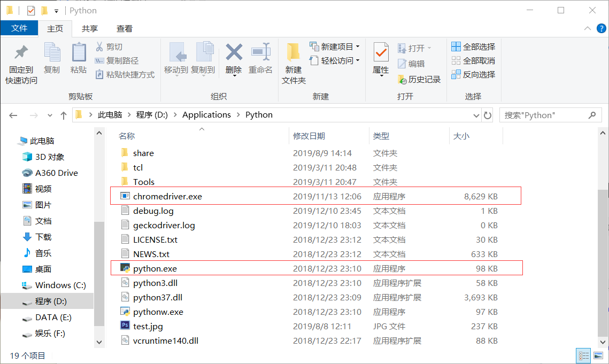Open recent locations dropdown arrow
The width and height of the screenshot is (609, 364).
click(50, 115)
